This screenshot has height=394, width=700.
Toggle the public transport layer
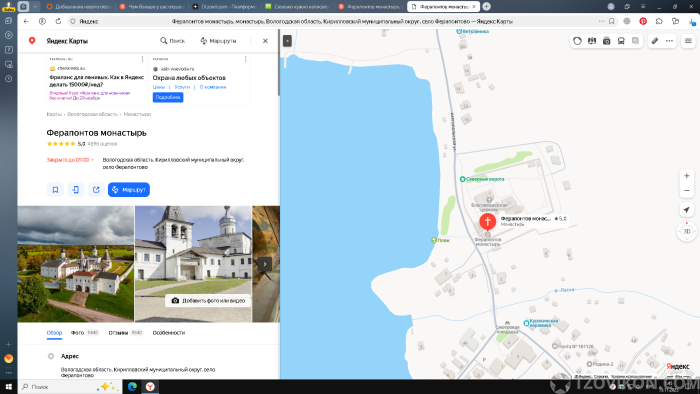coord(621,41)
